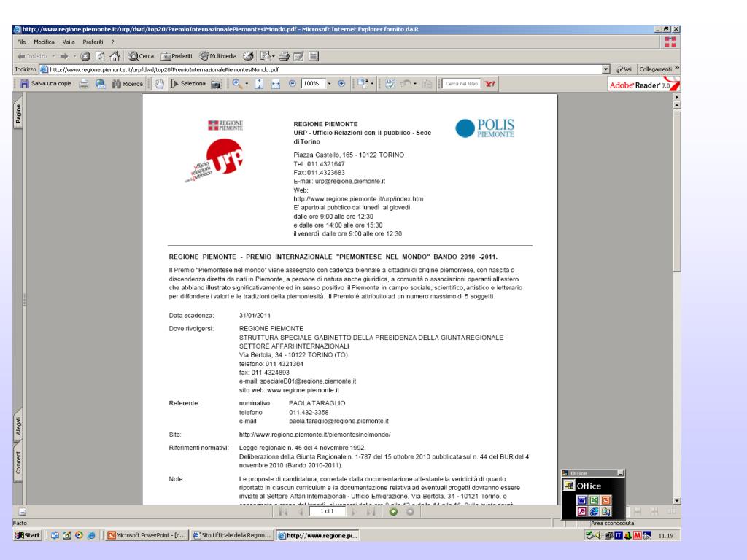Click the system tray clock 11.19
Image resolution: width=747 pixels, height=560 pixels.
pyautogui.click(x=665, y=536)
